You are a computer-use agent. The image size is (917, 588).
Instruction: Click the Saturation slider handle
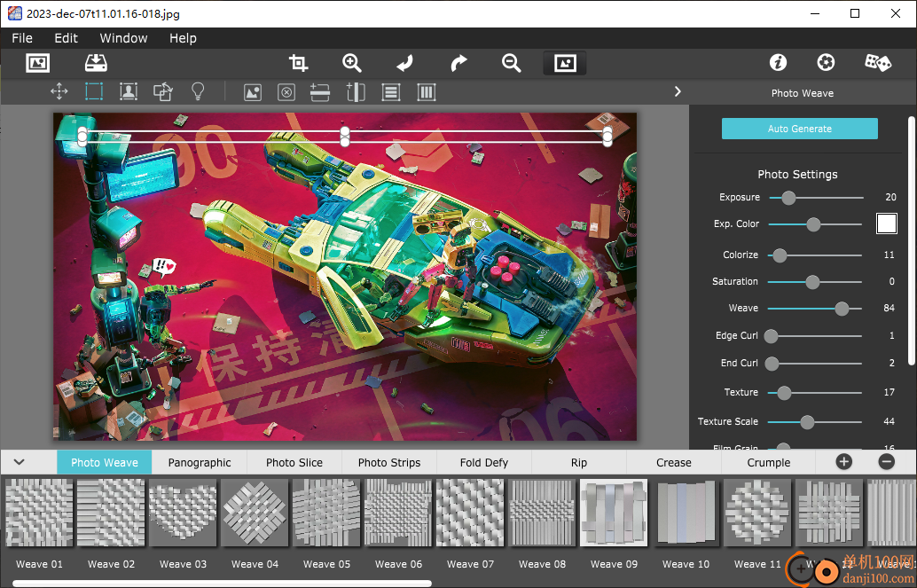(812, 282)
